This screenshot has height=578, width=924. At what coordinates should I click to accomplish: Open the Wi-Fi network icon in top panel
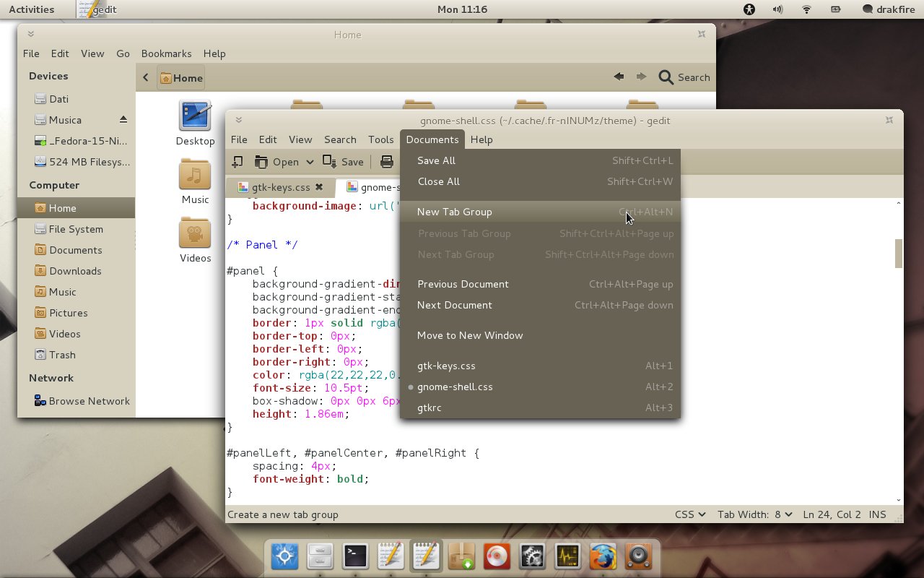pos(806,9)
